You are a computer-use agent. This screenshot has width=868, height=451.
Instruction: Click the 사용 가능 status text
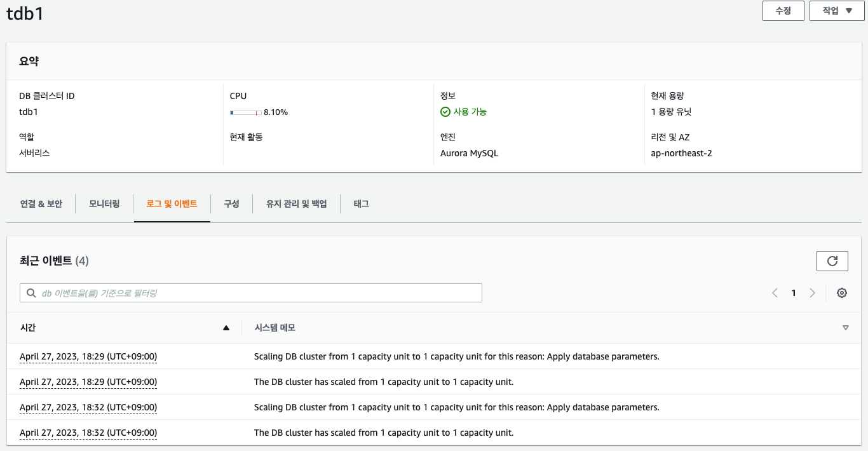tap(470, 112)
